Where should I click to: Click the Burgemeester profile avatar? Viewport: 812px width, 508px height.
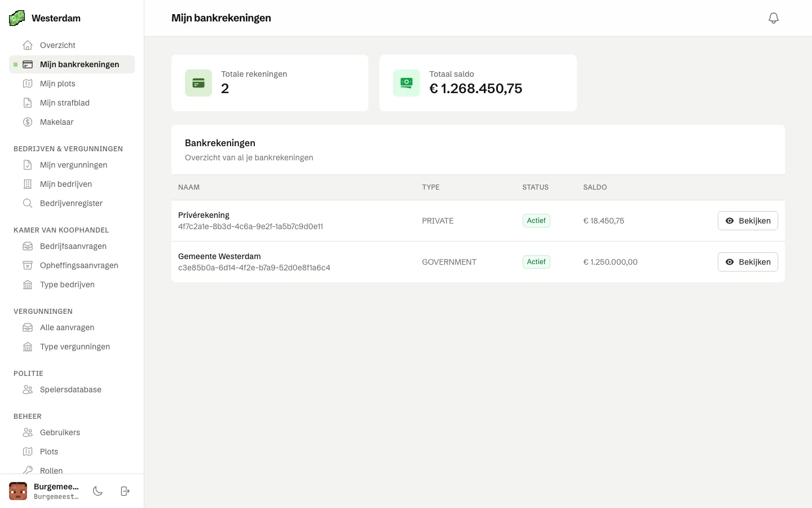(18, 491)
